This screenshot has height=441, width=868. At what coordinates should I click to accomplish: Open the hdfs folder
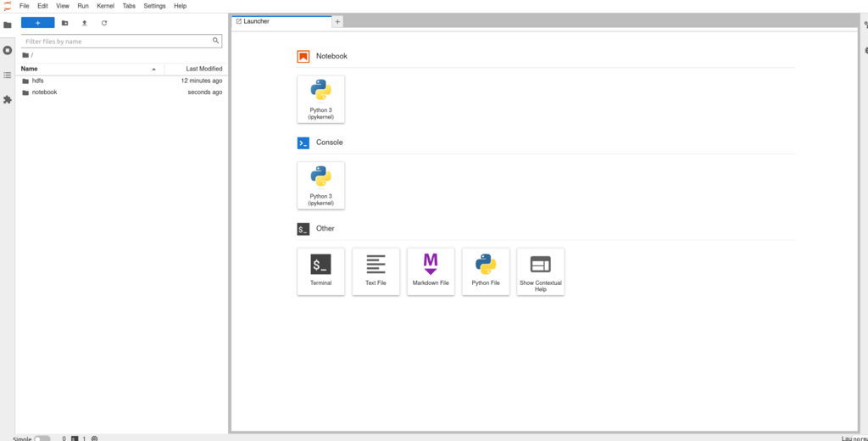pos(37,81)
